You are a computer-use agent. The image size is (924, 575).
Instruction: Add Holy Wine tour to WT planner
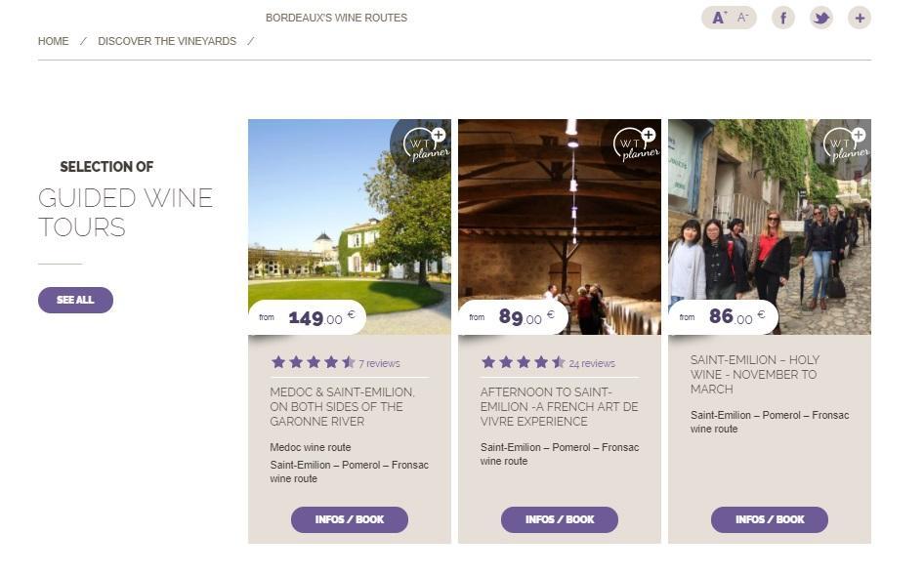click(x=846, y=144)
